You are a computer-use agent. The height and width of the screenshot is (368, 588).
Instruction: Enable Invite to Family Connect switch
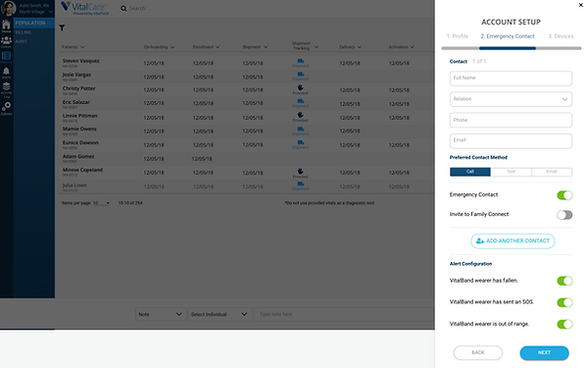coord(564,215)
